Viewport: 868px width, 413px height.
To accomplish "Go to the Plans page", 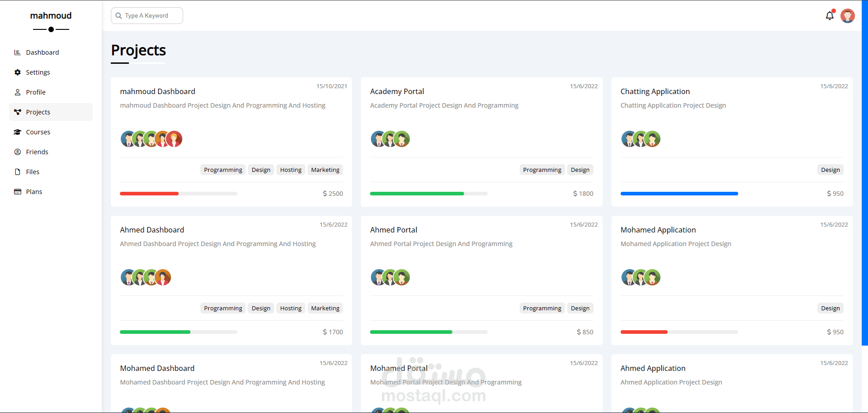I will point(51,192).
